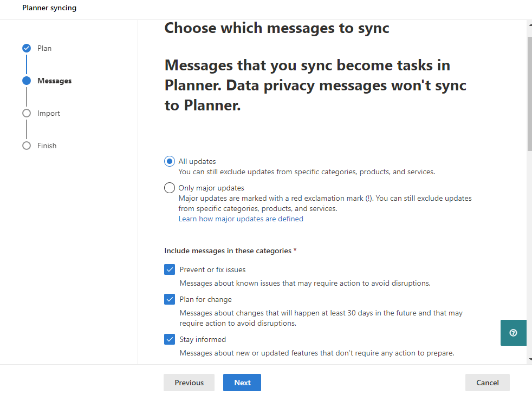Go back with the Previous button
The width and height of the screenshot is (532, 395).
tap(189, 383)
